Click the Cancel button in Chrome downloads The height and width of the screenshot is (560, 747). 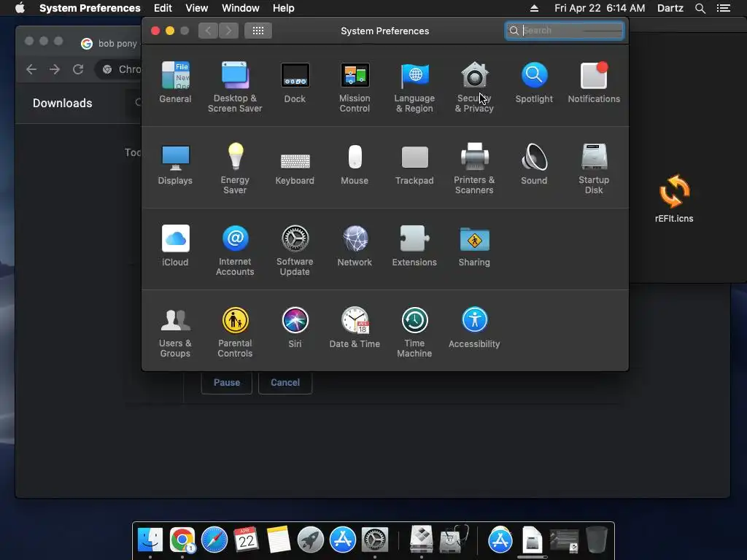coord(285,382)
